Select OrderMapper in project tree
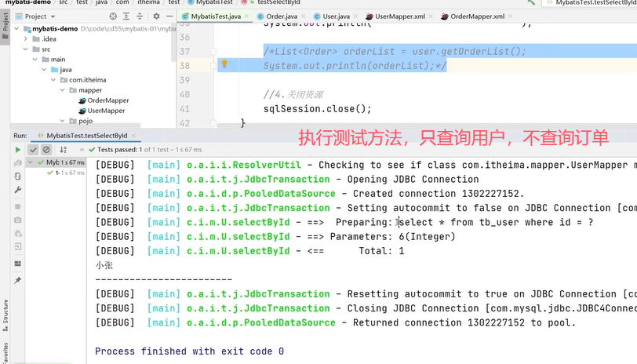Screen dimensions: 637x364 pyautogui.click(x=108, y=100)
